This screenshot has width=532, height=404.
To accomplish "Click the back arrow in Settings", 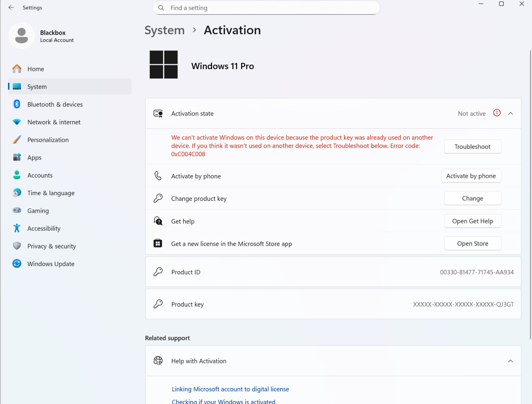I will (x=11, y=7).
